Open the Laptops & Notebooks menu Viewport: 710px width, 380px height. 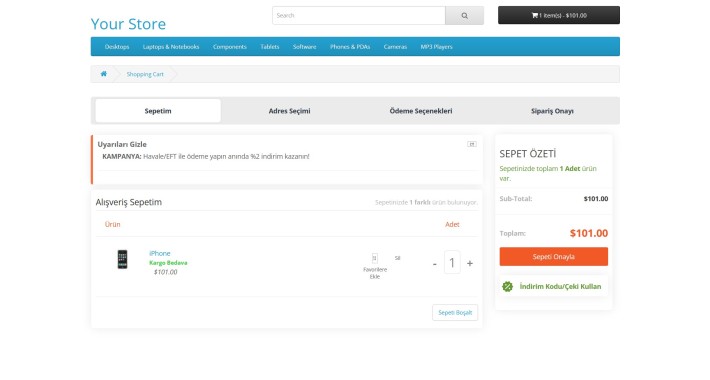point(171,47)
